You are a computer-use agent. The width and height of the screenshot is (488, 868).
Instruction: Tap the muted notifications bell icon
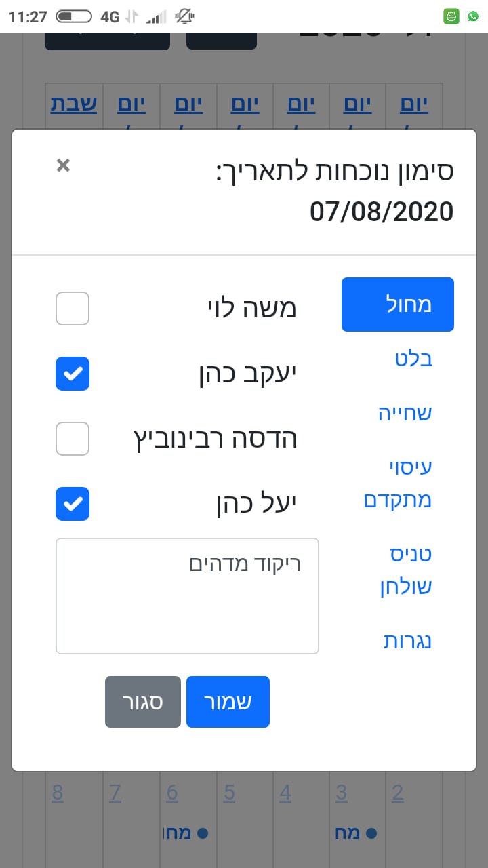point(184,17)
